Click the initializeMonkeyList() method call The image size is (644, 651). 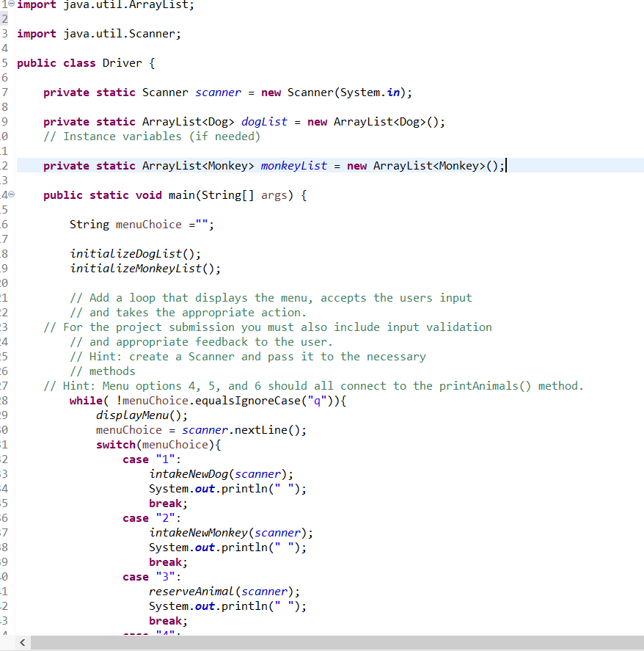[x=136, y=268]
